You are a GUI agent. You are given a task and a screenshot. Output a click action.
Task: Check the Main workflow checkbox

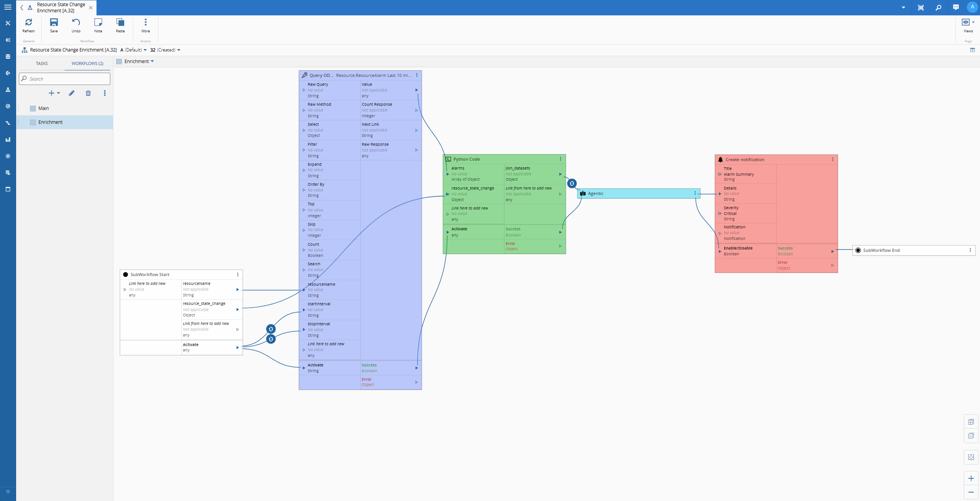coord(33,108)
